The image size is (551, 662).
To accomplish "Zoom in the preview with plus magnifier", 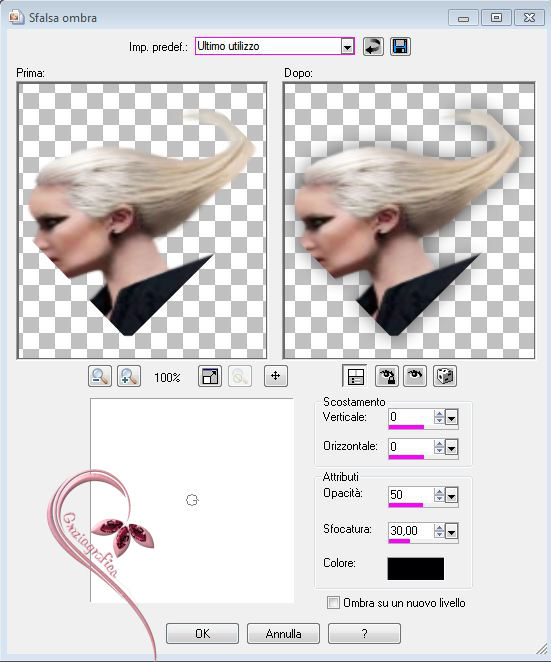I will point(129,376).
